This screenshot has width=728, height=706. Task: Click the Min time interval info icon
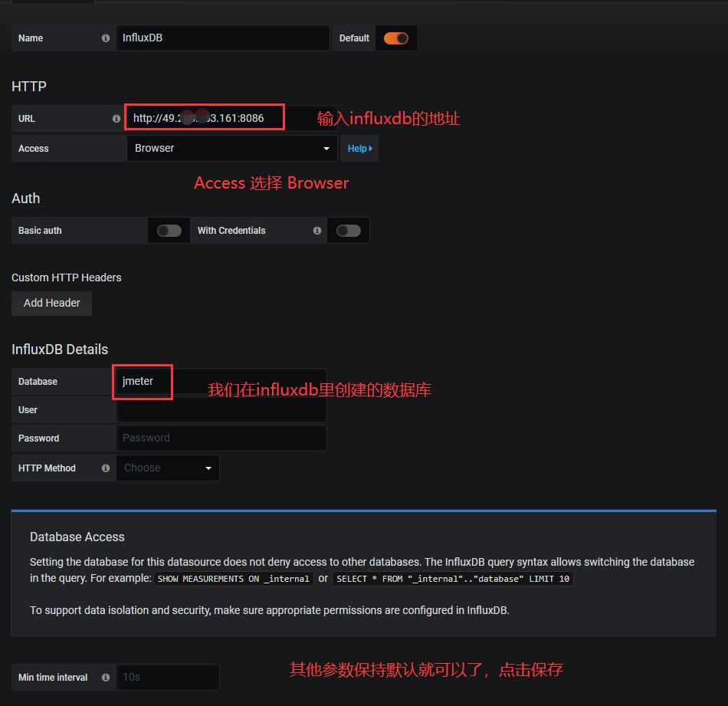(106, 677)
